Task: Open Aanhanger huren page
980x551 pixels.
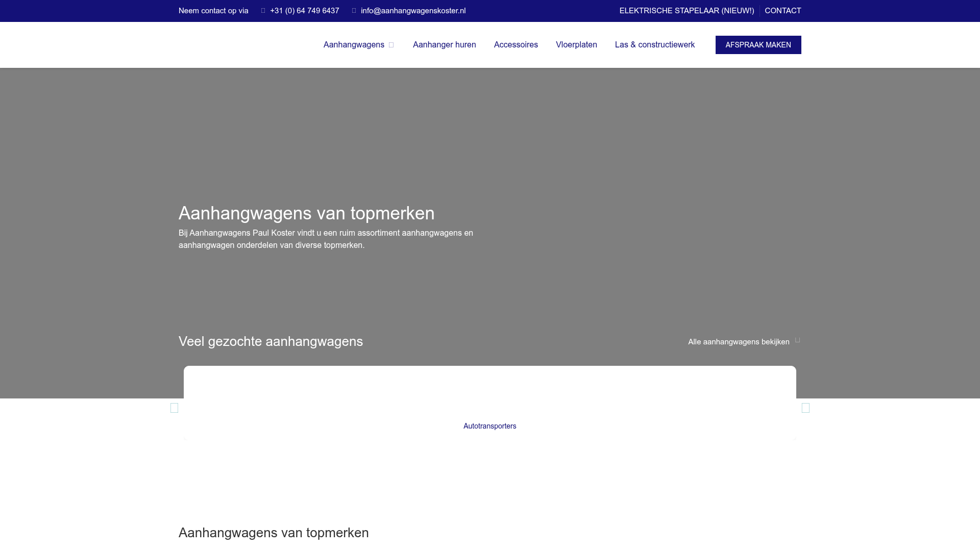Action: [x=444, y=45]
